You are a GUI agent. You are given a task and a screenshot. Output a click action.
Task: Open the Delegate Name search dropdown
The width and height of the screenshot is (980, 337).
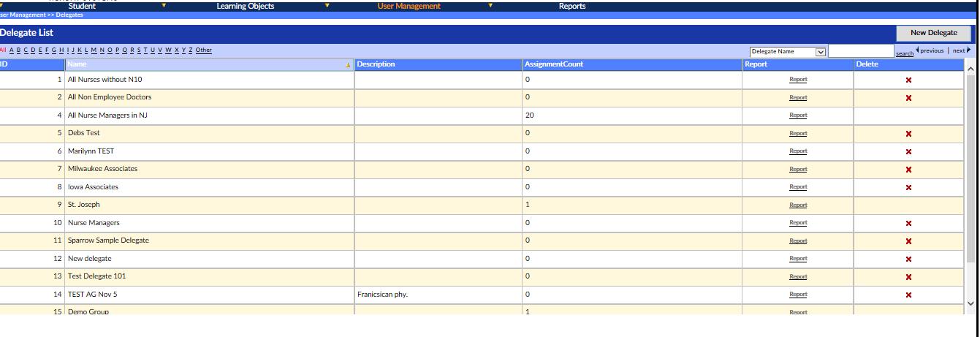pos(820,52)
